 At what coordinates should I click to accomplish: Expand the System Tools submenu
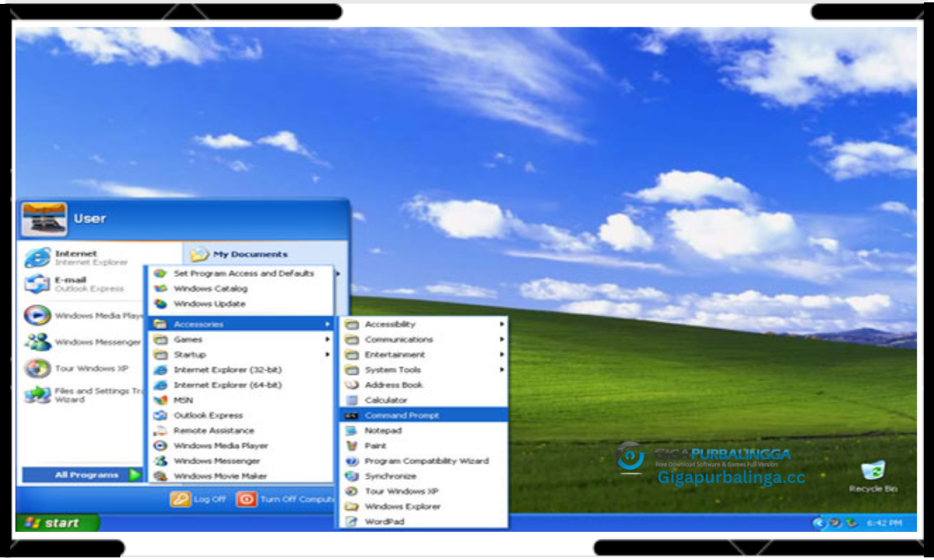tap(424, 369)
